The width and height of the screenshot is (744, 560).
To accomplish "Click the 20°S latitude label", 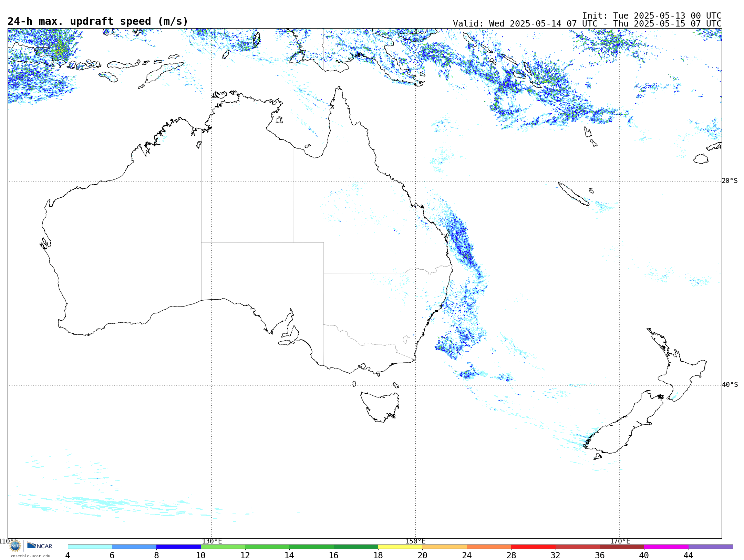I will tap(730, 181).
